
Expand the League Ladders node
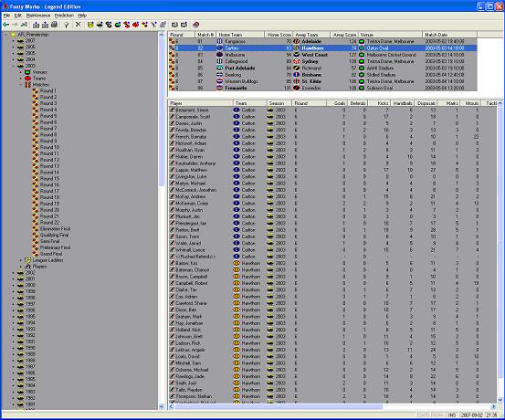click(x=21, y=260)
